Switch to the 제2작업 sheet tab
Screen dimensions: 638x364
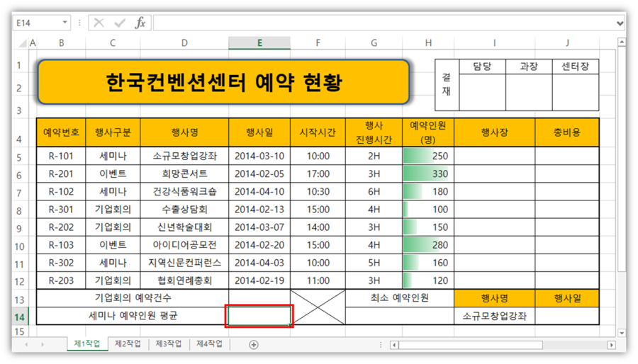click(128, 344)
